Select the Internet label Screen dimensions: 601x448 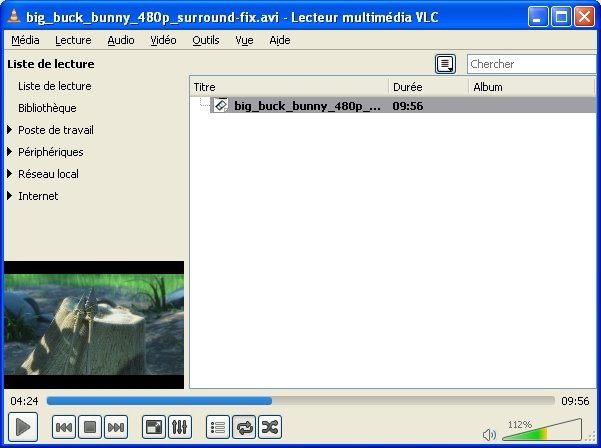tap(38, 196)
